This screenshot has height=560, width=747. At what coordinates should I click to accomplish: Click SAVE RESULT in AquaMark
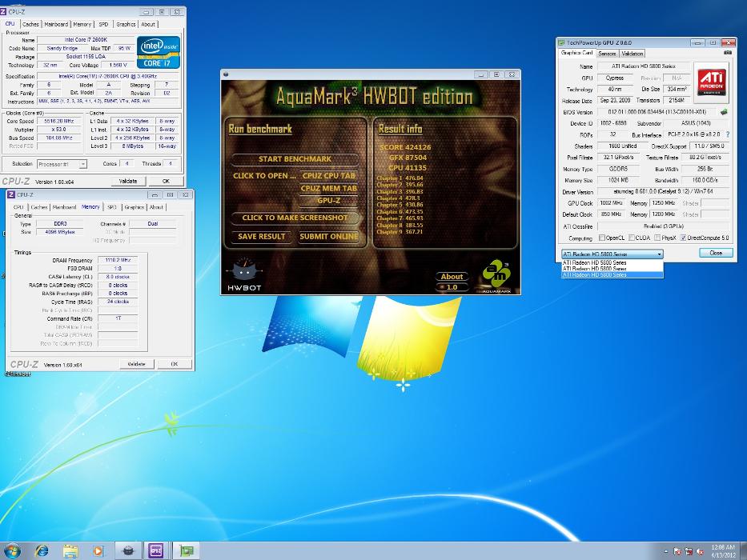[x=262, y=236]
